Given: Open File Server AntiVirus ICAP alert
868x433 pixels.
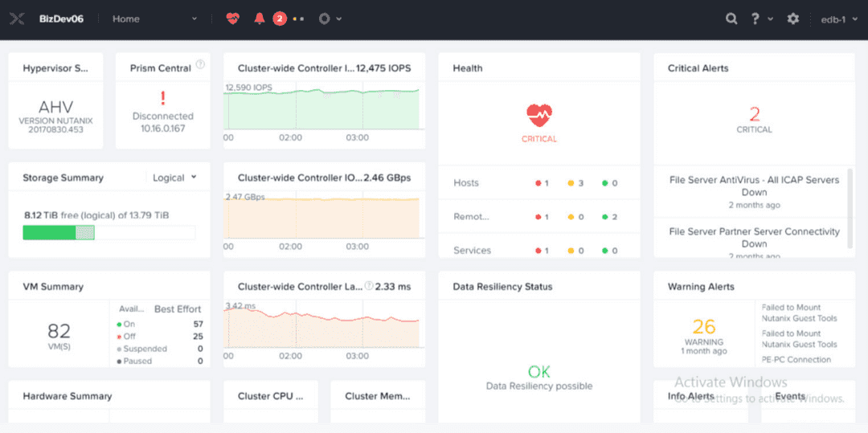Looking at the screenshot, I should click(x=753, y=186).
